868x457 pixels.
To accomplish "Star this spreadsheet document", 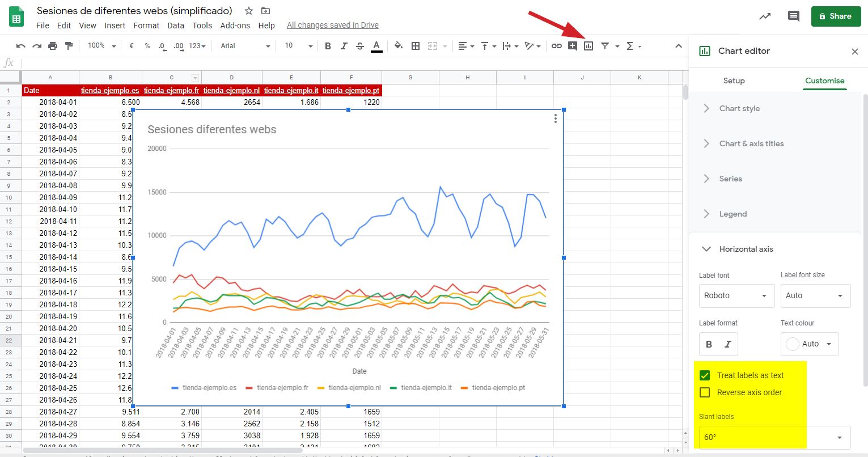I will click(249, 11).
